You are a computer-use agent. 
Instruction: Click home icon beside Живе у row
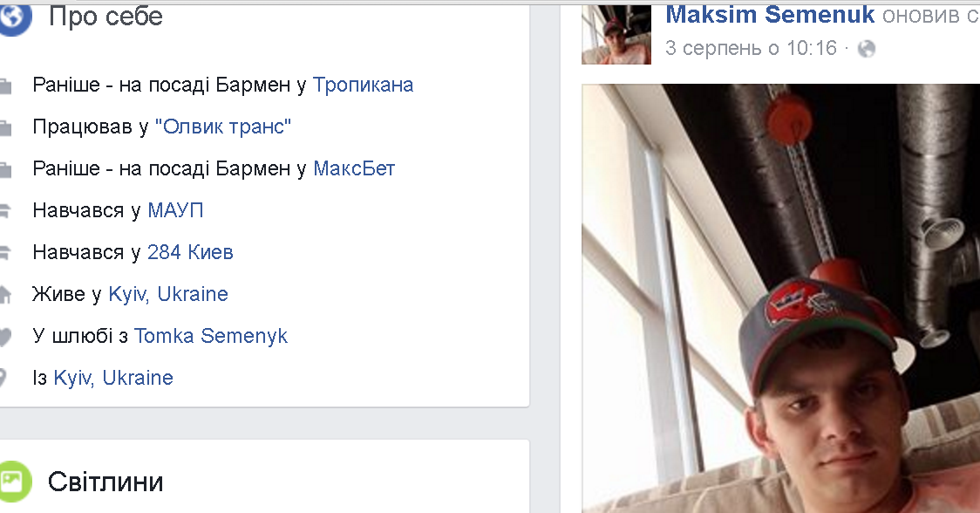coord(5,295)
